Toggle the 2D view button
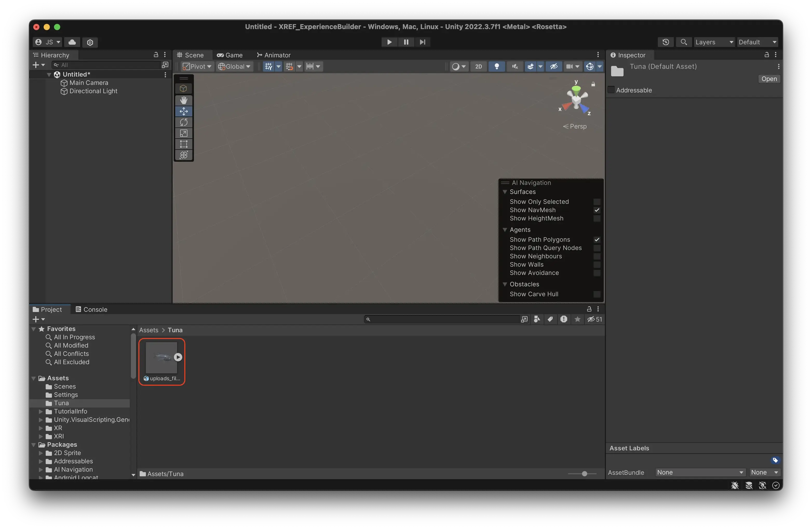812x529 pixels. pyautogui.click(x=478, y=66)
